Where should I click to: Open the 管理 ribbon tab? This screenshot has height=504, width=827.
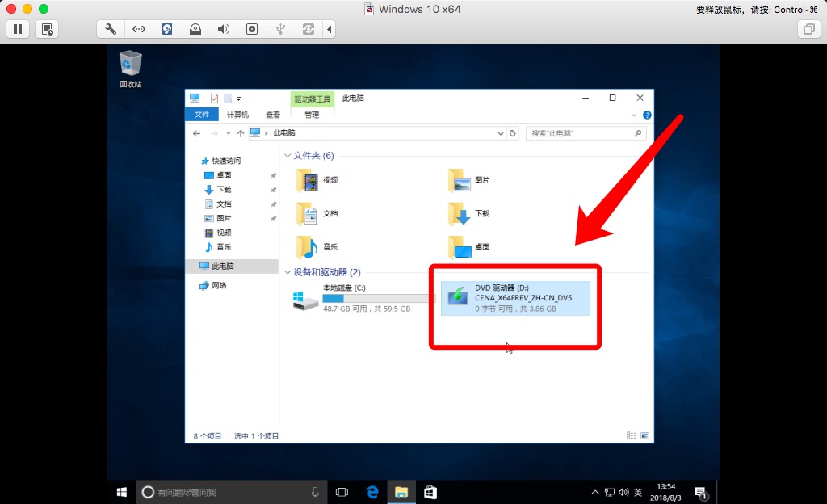pyautogui.click(x=312, y=115)
